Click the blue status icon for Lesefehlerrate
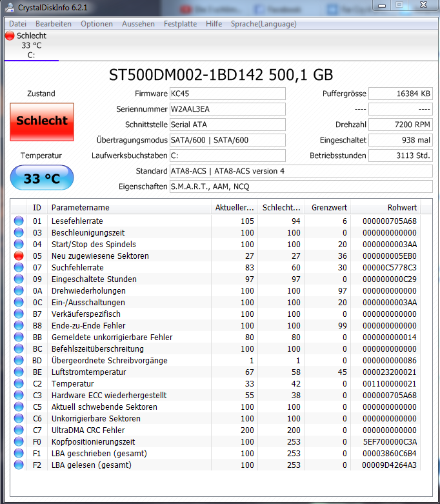Viewport: 440px width, 504px height. pyautogui.click(x=19, y=221)
